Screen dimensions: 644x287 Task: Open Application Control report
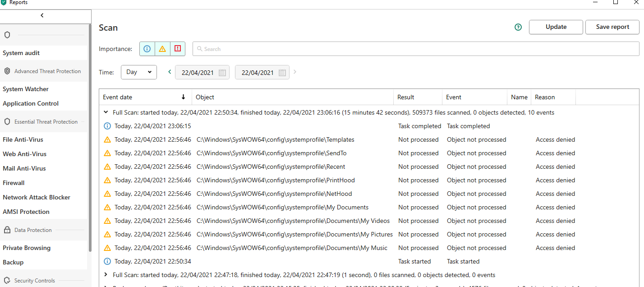coord(31,103)
